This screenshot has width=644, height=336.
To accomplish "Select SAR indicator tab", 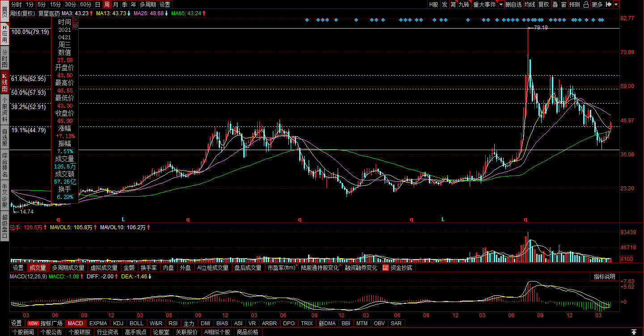I will [x=396, y=323].
